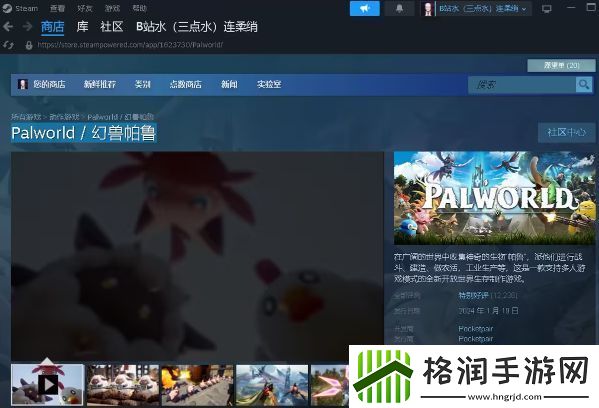Open the 查看 menu
599x408 pixels.
click(x=57, y=8)
